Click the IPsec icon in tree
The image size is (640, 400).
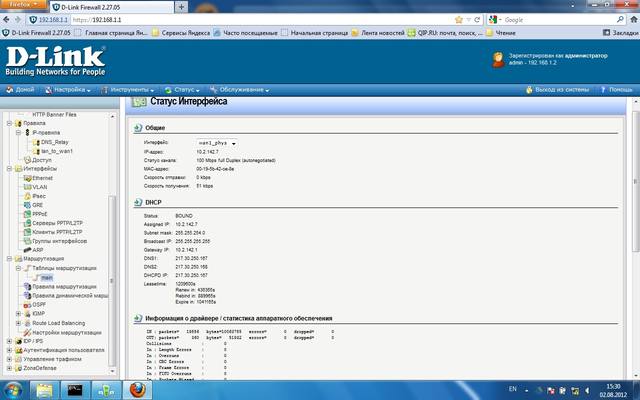(27, 196)
